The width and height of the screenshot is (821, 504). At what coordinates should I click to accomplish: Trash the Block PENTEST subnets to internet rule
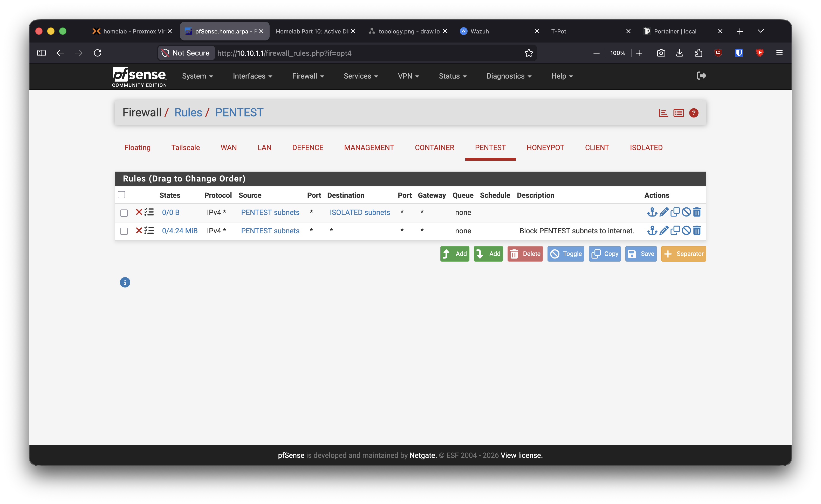pos(696,230)
